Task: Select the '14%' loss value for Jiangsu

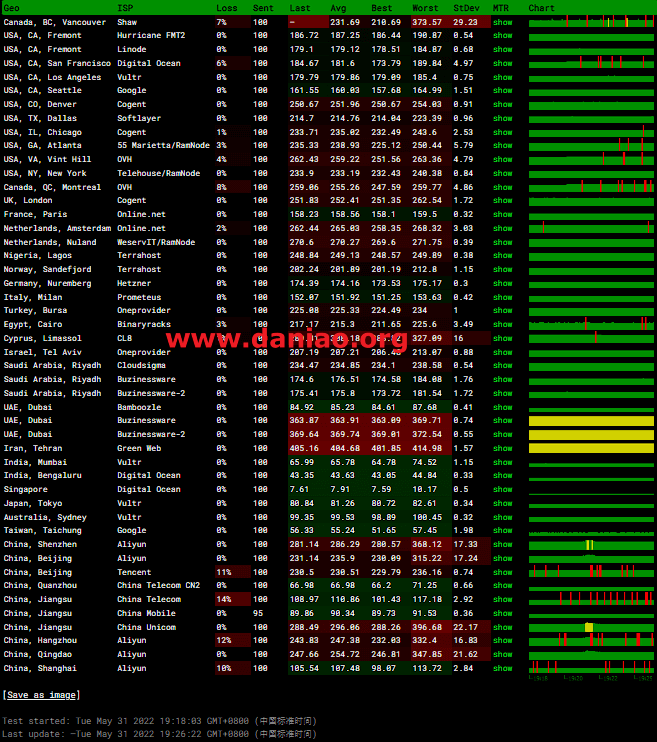Action: [224, 600]
